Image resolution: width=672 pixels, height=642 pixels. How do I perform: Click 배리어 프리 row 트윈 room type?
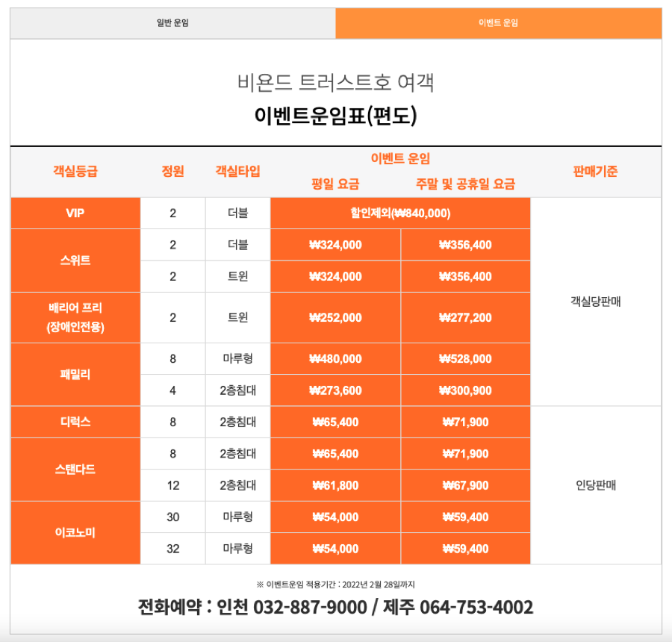238,317
